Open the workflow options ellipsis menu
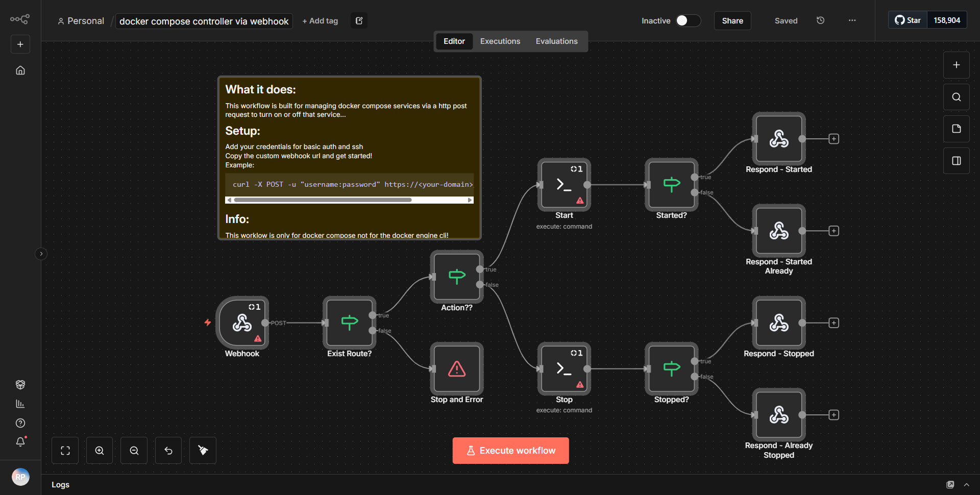The width and height of the screenshot is (980, 495). (x=852, y=20)
